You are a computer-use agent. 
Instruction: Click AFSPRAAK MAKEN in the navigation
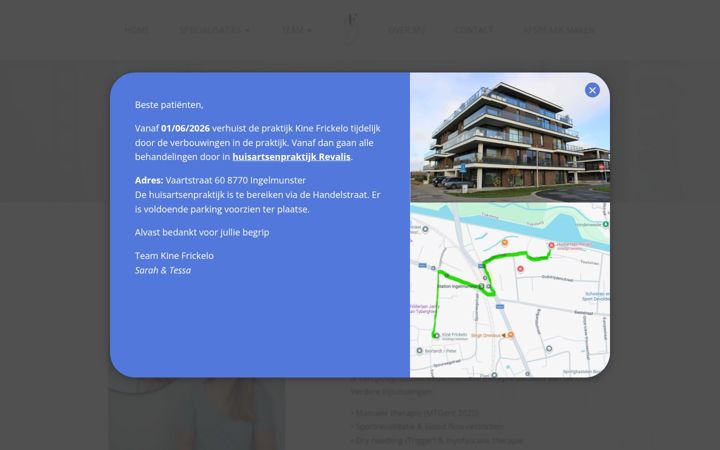[x=558, y=30]
